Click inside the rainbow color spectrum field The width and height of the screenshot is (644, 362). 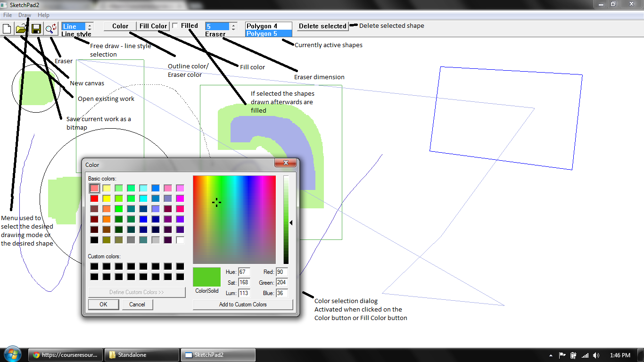[234, 220]
